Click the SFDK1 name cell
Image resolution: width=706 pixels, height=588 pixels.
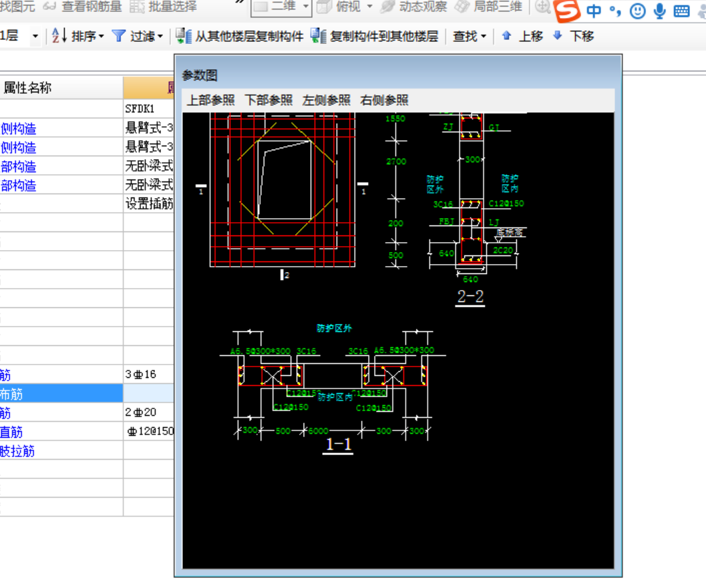coord(148,108)
